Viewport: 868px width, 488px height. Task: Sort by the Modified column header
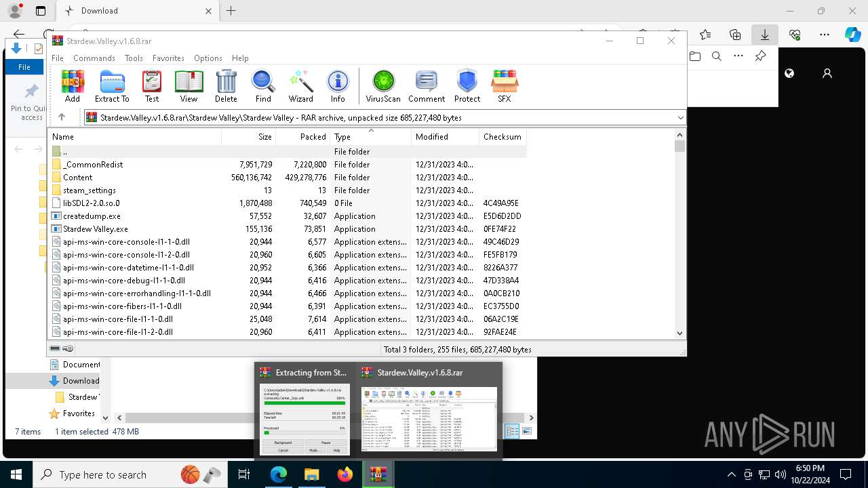click(445, 137)
